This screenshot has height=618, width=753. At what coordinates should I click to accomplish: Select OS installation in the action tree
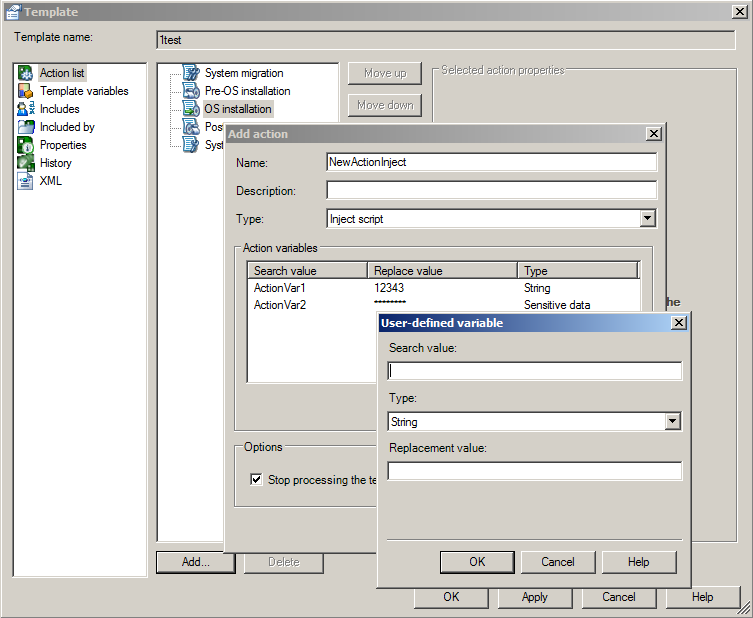click(237, 108)
